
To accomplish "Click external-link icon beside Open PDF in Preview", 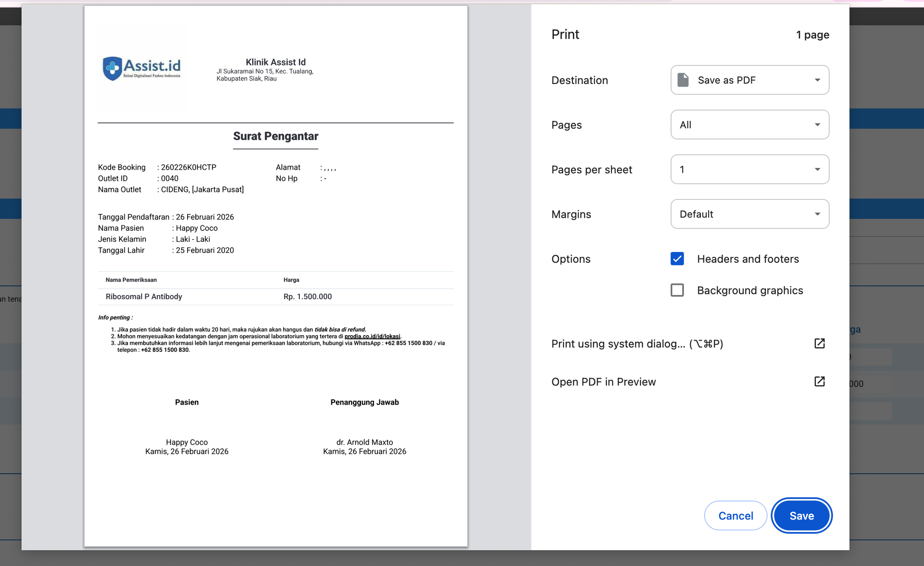I will click(x=819, y=381).
